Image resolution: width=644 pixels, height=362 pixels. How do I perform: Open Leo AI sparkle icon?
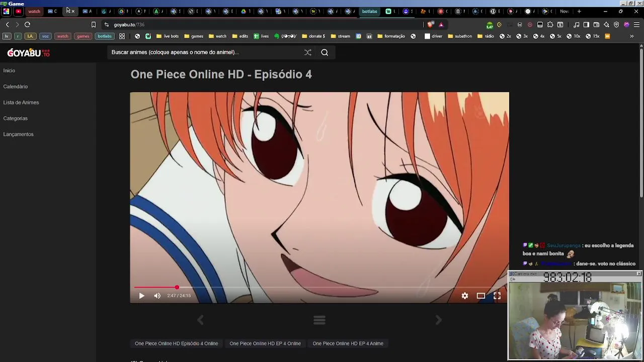click(606, 25)
